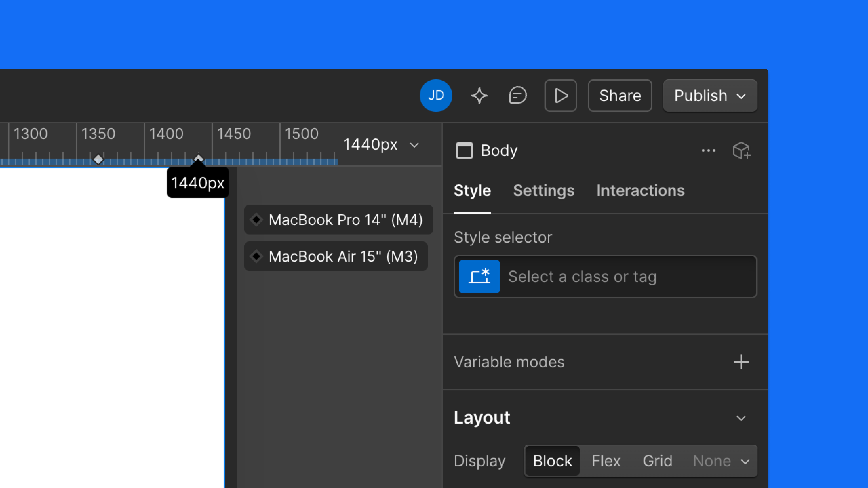Viewport: 868px width, 488px height.
Task: Open the Publish dropdown
Action: tap(709, 95)
